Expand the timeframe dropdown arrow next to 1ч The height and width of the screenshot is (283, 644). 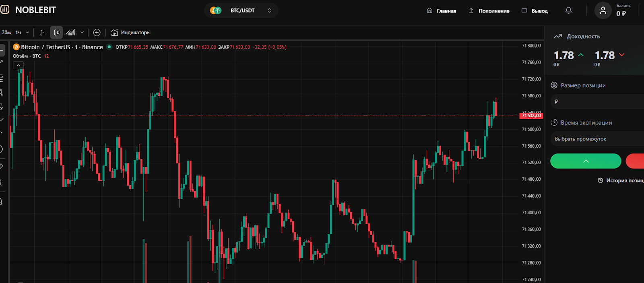click(x=27, y=33)
